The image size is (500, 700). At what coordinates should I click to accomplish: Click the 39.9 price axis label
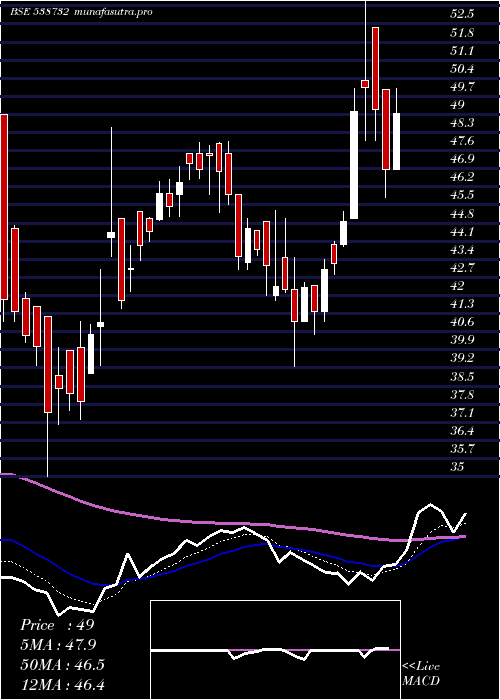[462, 340]
